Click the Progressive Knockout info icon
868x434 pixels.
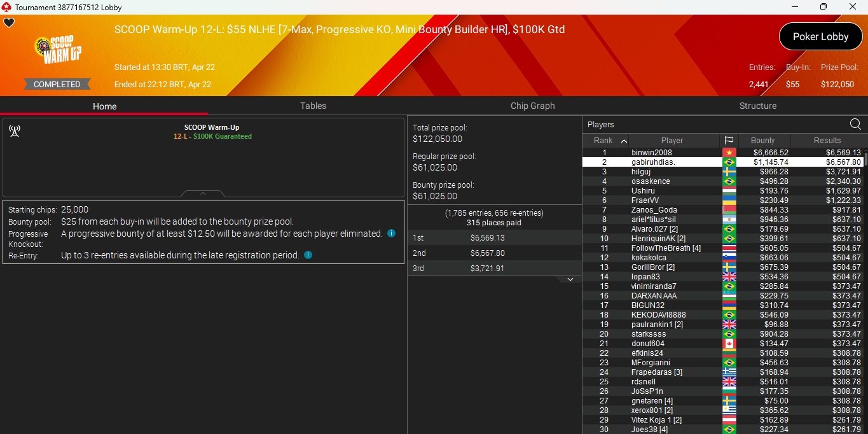click(x=391, y=234)
